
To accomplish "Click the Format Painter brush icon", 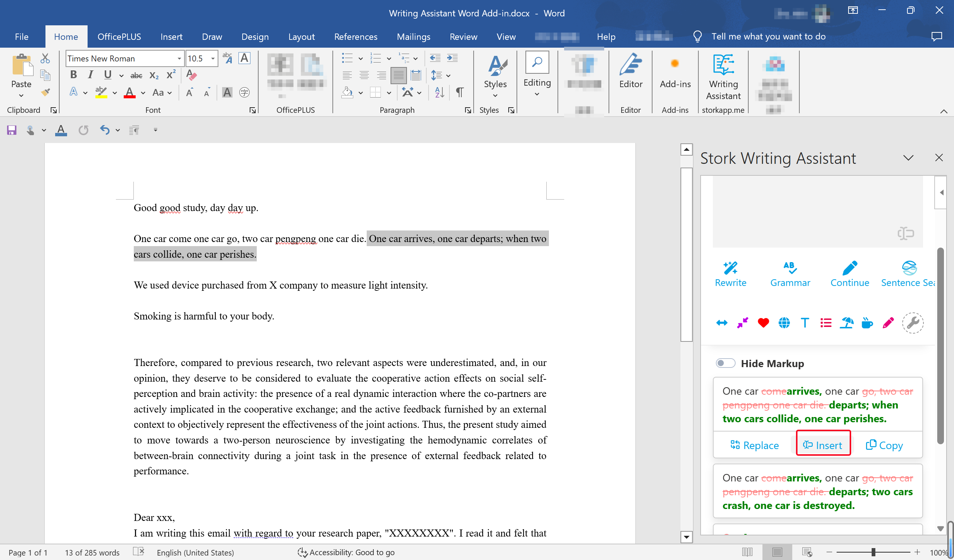I will (45, 92).
